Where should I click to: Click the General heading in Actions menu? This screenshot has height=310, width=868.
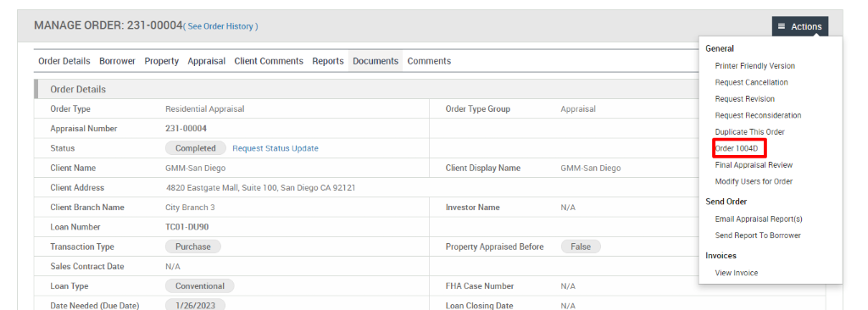(x=720, y=49)
